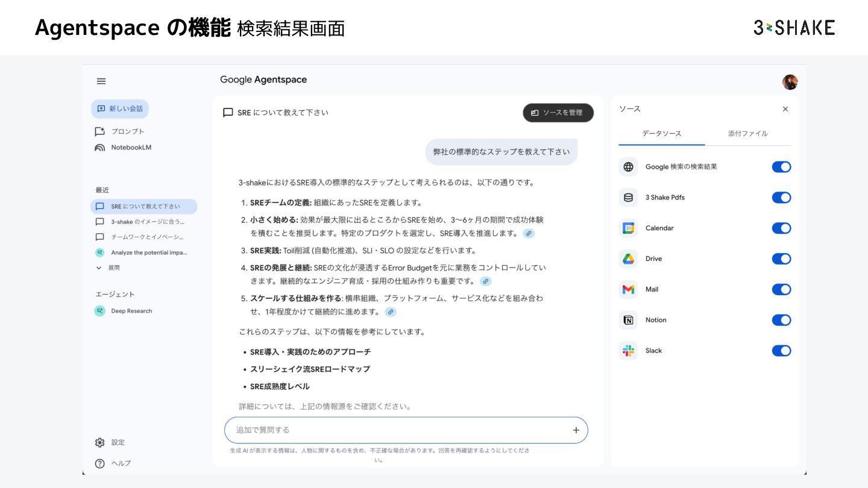868x488 pixels.
Task: Disable the 3 Shake Pdfs source
Action: click(781, 198)
